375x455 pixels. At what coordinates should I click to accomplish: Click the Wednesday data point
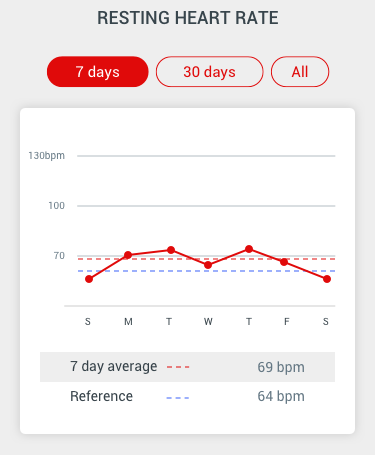(208, 265)
